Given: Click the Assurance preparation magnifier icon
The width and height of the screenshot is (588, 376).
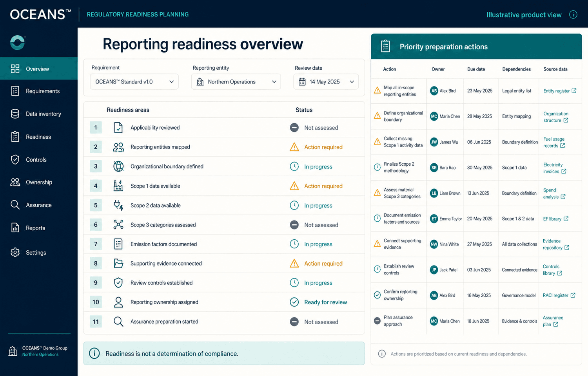Looking at the screenshot, I should click(x=118, y=322).
